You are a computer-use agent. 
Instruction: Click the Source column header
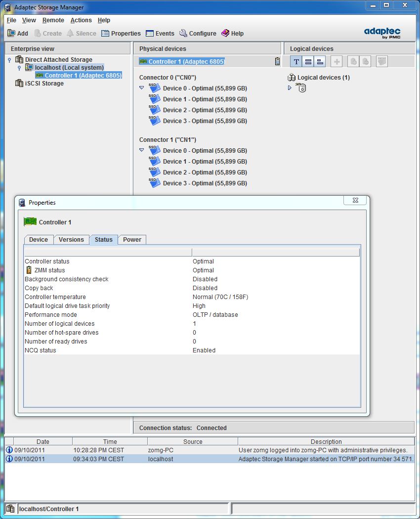[x=193, y=441]
